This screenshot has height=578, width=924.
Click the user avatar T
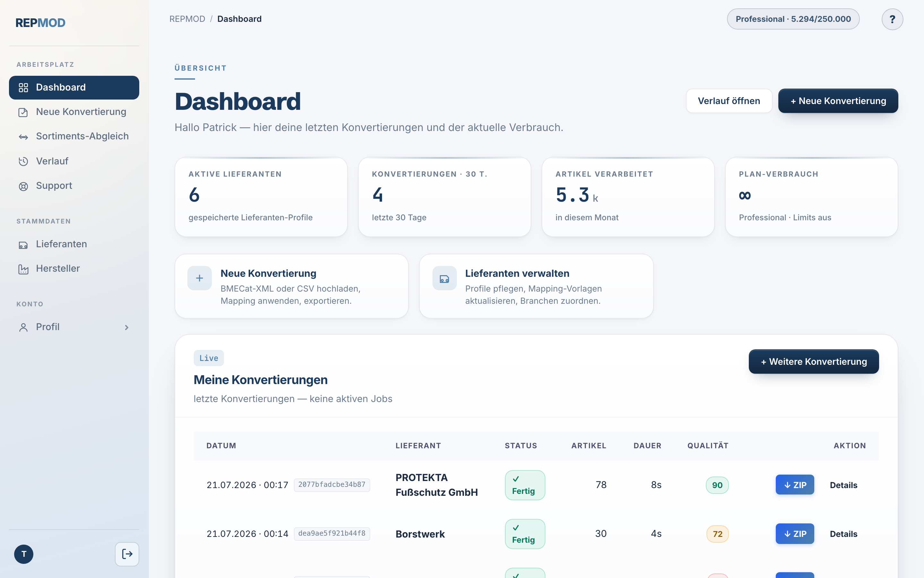pos(24,554)
